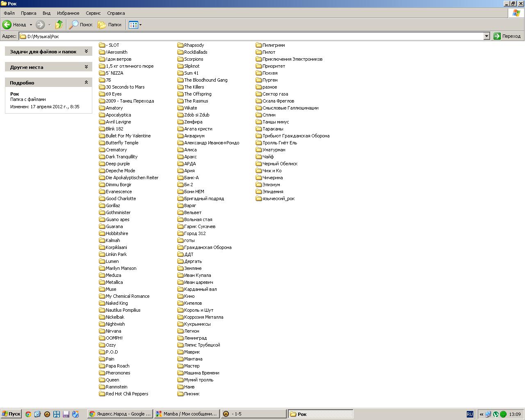Select the Metallica folder icon
The width and height of the screenshot is (525, 420).
pyautogui.click(x=102, y=282)
